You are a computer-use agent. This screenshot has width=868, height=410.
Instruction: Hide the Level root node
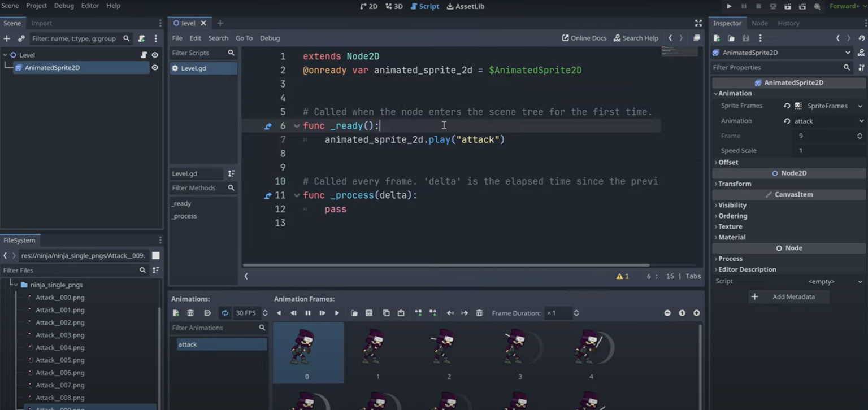click(x=155, y=55)
